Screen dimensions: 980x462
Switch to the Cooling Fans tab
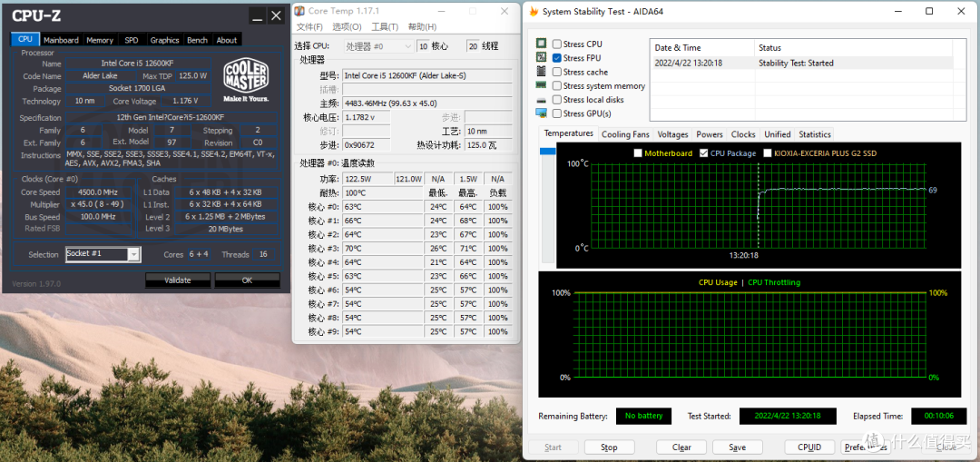625,134
